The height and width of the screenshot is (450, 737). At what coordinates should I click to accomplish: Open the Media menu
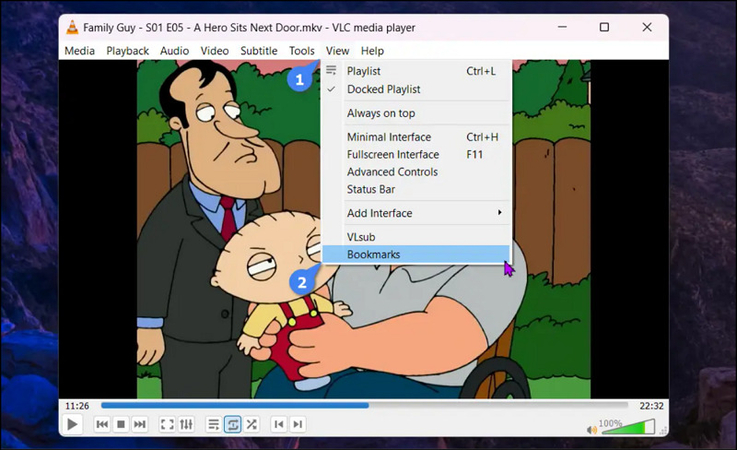tap(79, 51)
